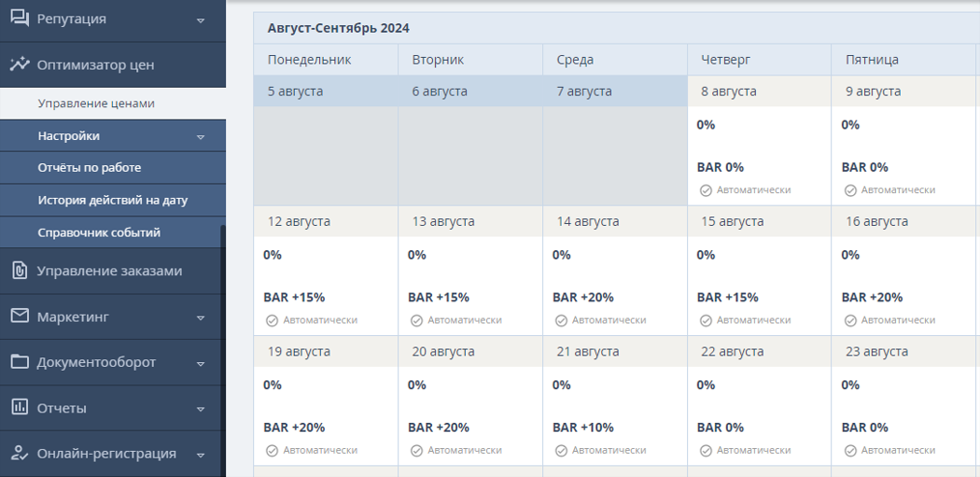This screenshot has width=980, height=477.
Task: Click the Автоматически check icon for 23 августа
Action: coord(850,451)
